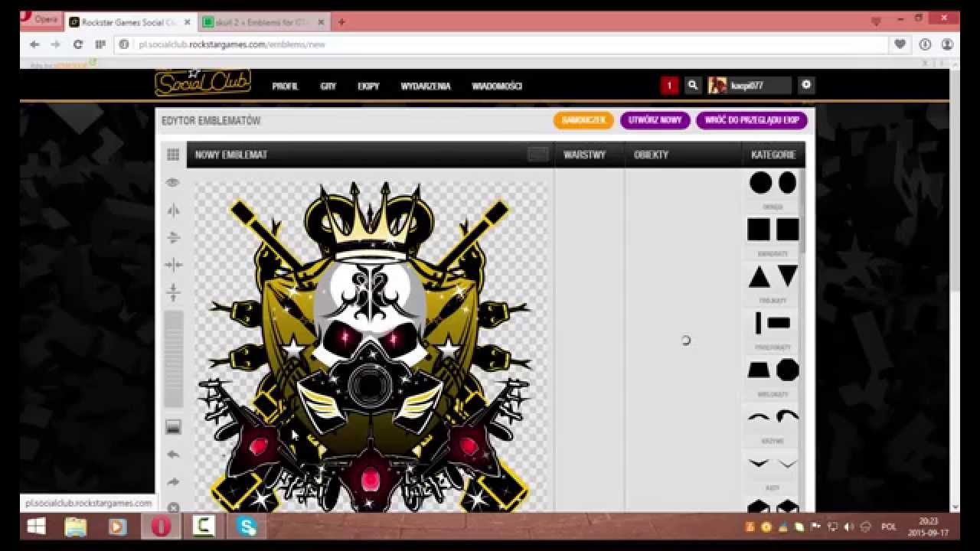This screenshot has width=980, height=551.
Task: Toggle the small box in Nowy Emblemat header
Action: tap(538, 155)
